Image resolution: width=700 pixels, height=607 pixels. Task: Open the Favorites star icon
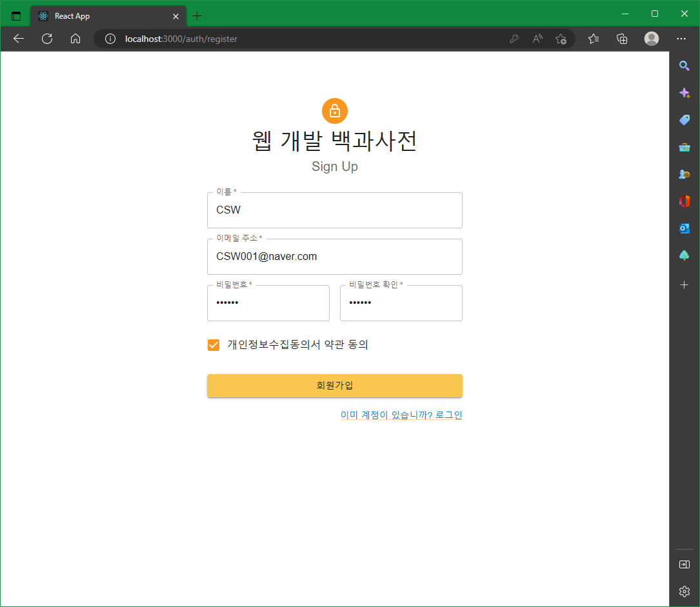tap(593, 39)
